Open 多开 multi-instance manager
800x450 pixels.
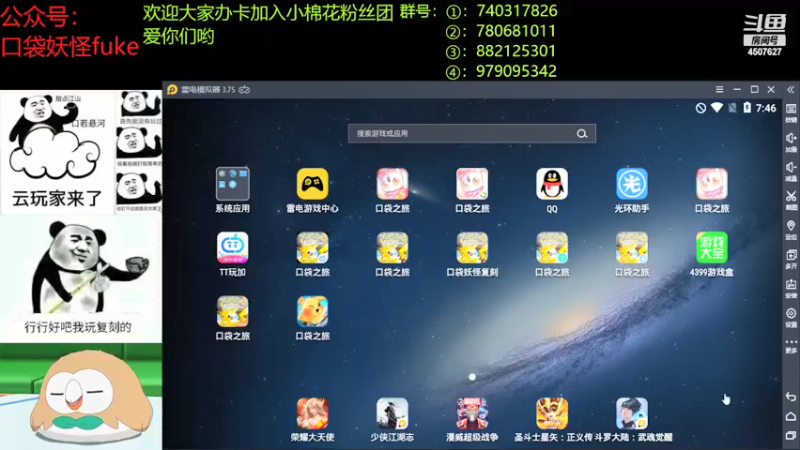(x=791, y=259)
